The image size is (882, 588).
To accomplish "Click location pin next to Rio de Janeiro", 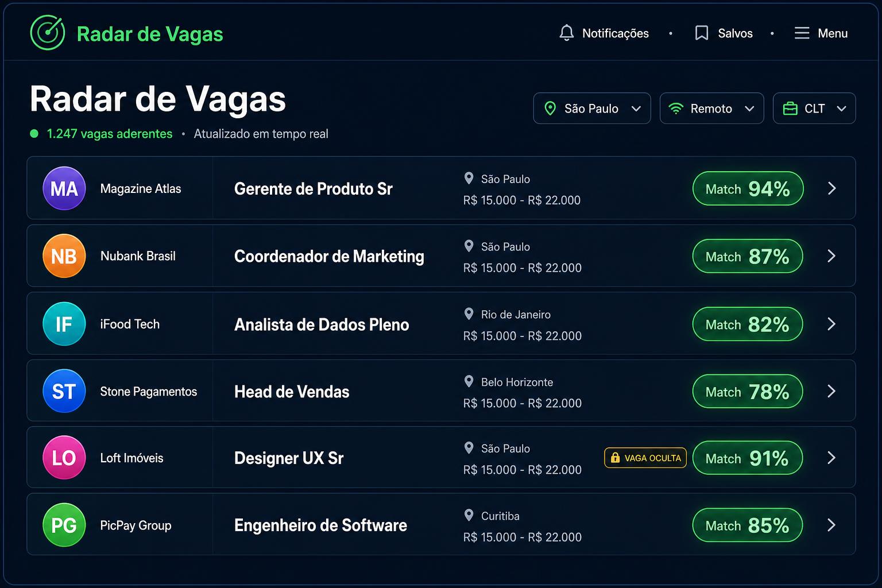I will 469,314.
